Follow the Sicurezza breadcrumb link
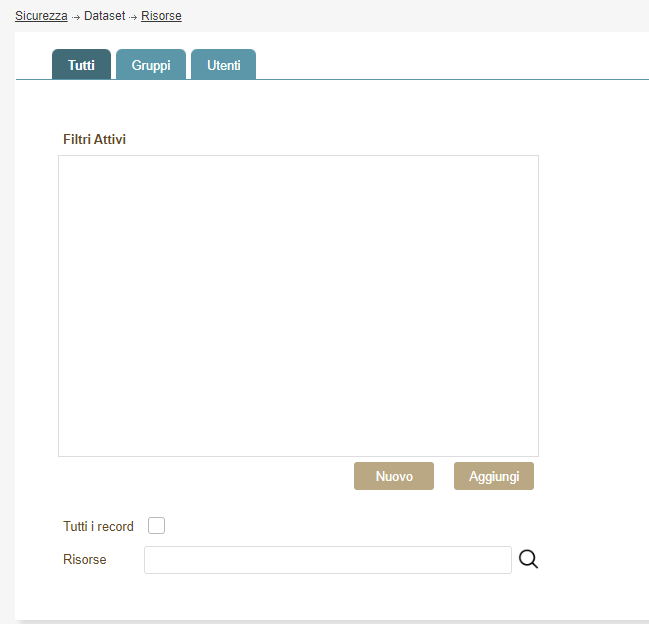649x624 pixels. [41, 16]
